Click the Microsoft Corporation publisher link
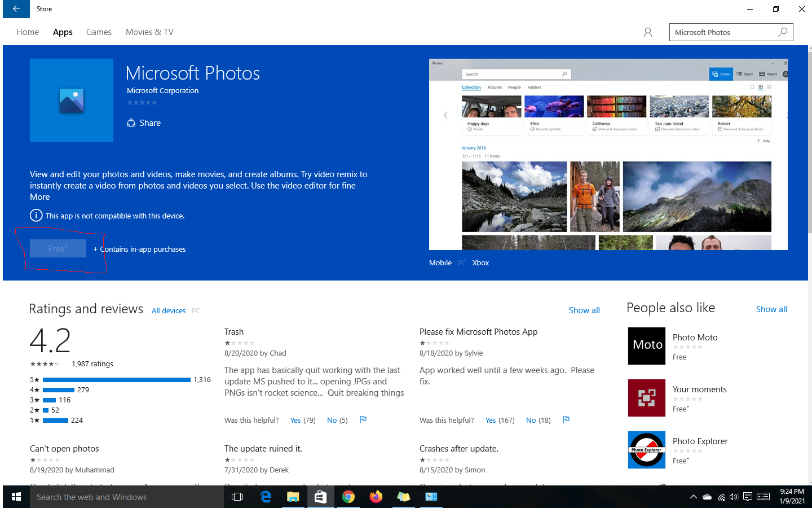Viewport: 812px width, 508px height. (x=162, y=90)
